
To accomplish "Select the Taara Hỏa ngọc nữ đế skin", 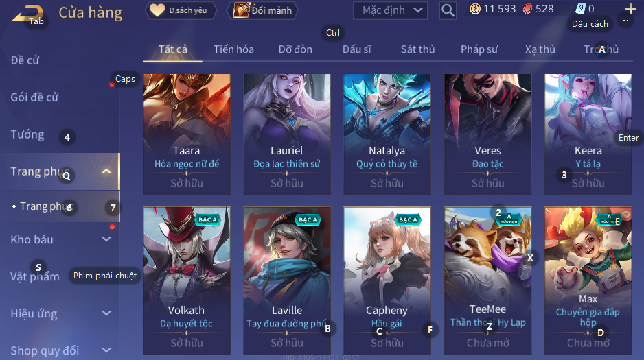I will 187,134.
